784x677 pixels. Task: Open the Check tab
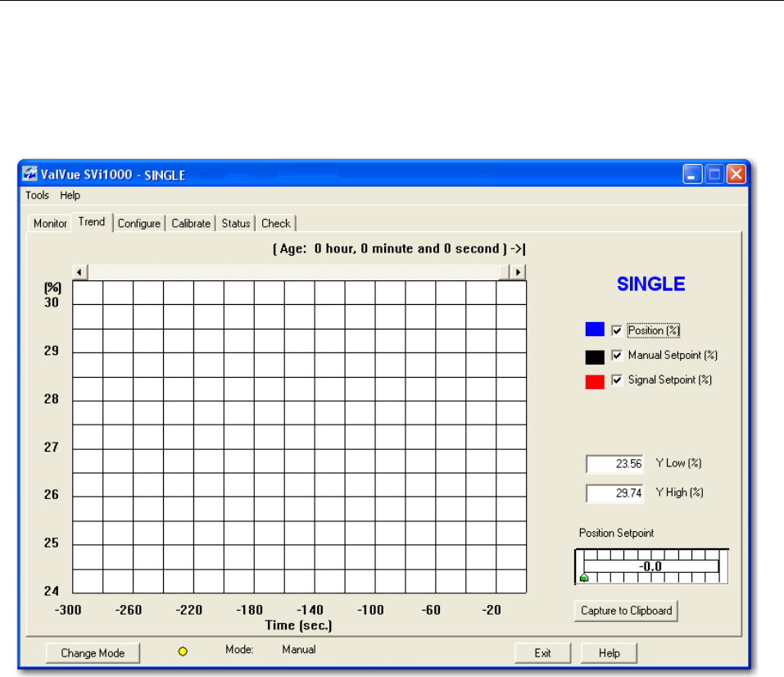pos(276,223)
